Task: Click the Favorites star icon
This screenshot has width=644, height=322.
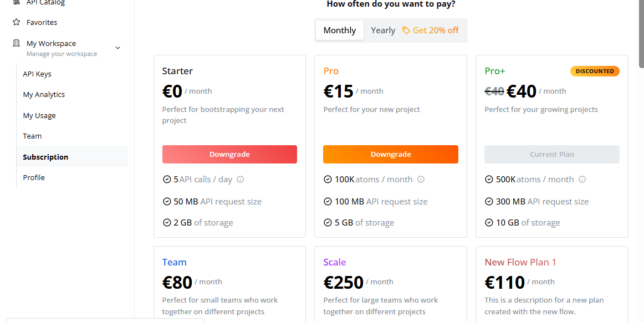Action: 16,22
